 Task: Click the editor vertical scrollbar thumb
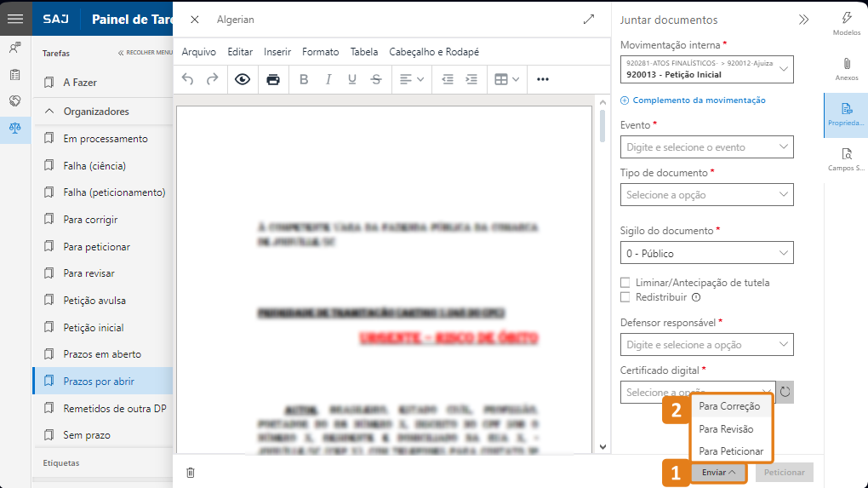click(x=602, y=126)
